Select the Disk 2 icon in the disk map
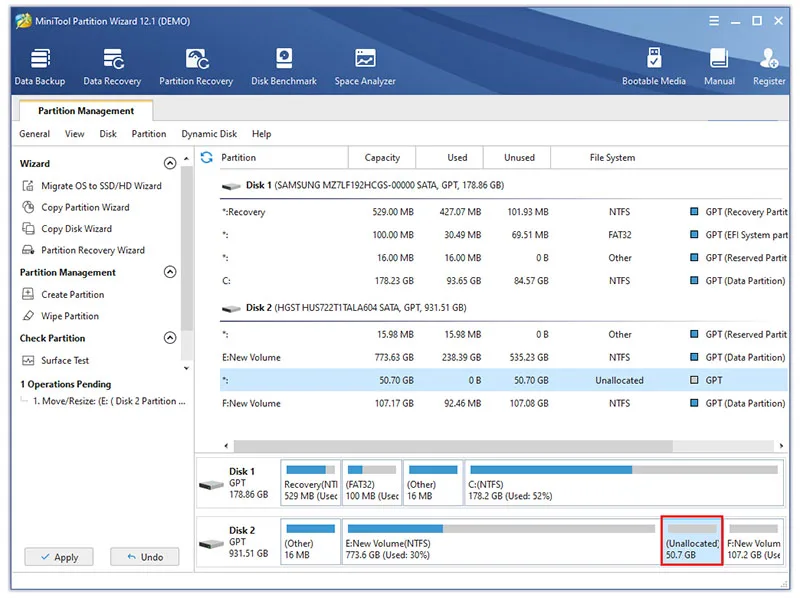This screenshot has width=800, height=598. pyautogui.click(x=211, y=544)
